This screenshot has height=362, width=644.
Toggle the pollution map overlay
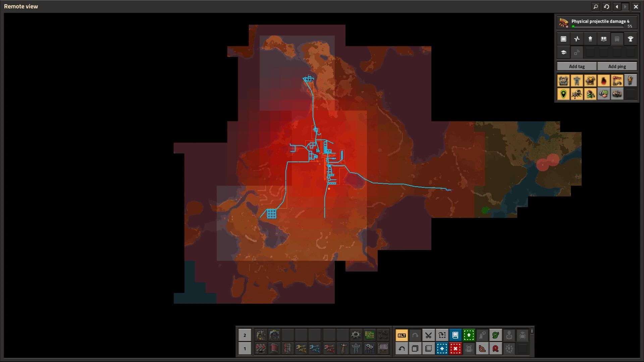[x=604, y=81]
